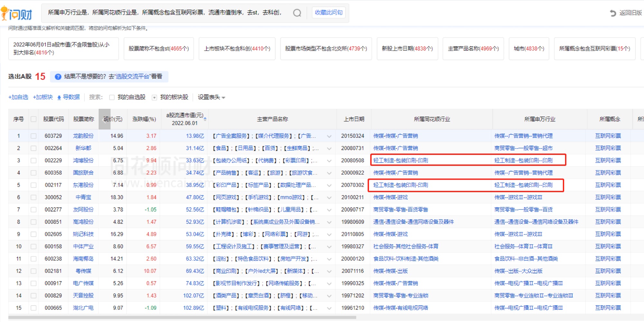The height and width of the screenshot is (322, 644).
Task: Toggle 我的自选股 checkbox
Action: coord(112,98)
